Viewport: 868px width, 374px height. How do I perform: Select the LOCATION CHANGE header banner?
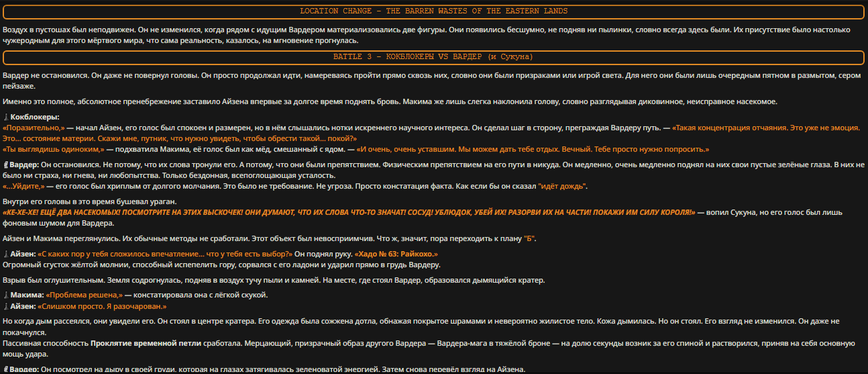(434, 12)
